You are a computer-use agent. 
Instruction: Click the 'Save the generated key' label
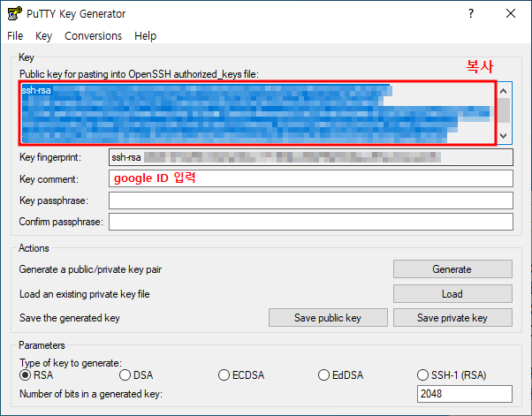pyautogui.click(x=70, y=318)
